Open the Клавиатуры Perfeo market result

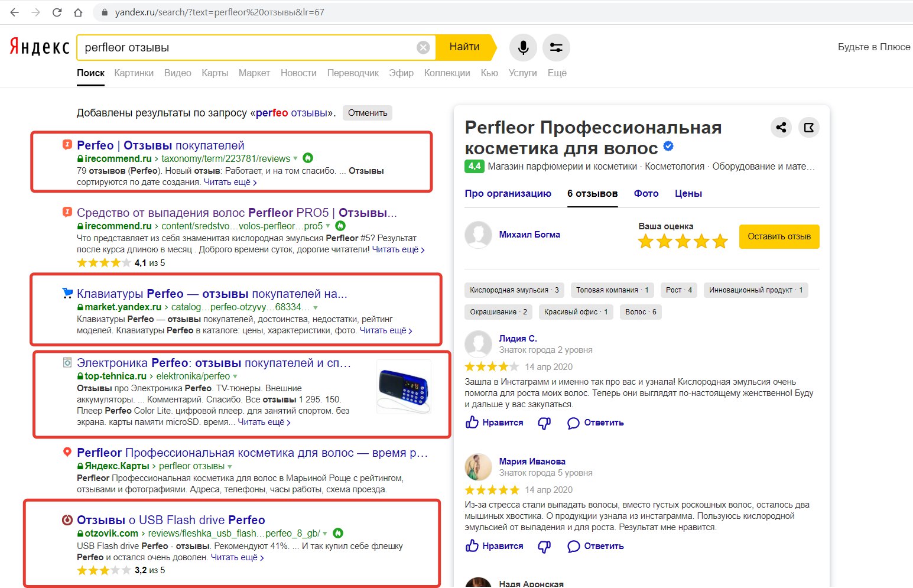point(212,294)
